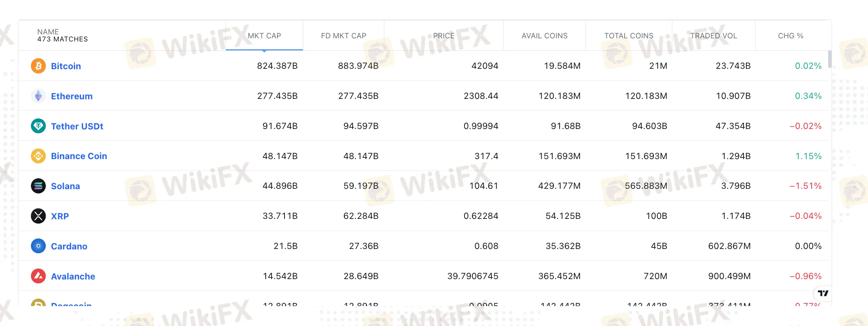Click the Binance Coin logo icon

(x=38, y=156)
